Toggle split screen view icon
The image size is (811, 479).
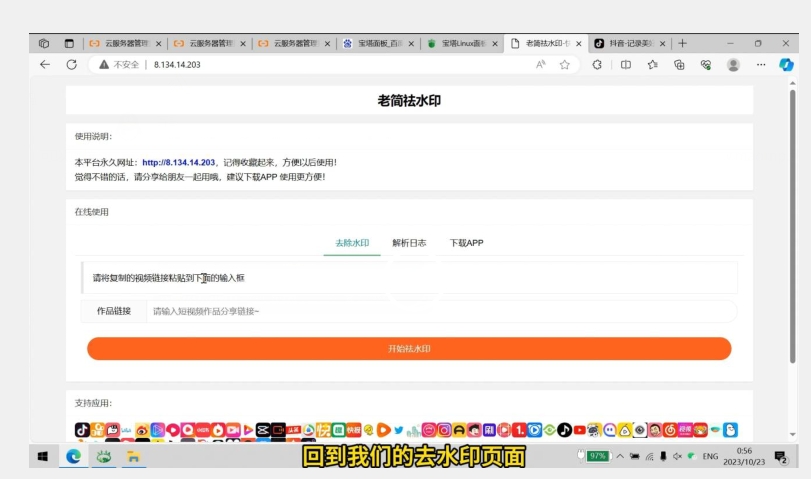click(x=626, y=64)
